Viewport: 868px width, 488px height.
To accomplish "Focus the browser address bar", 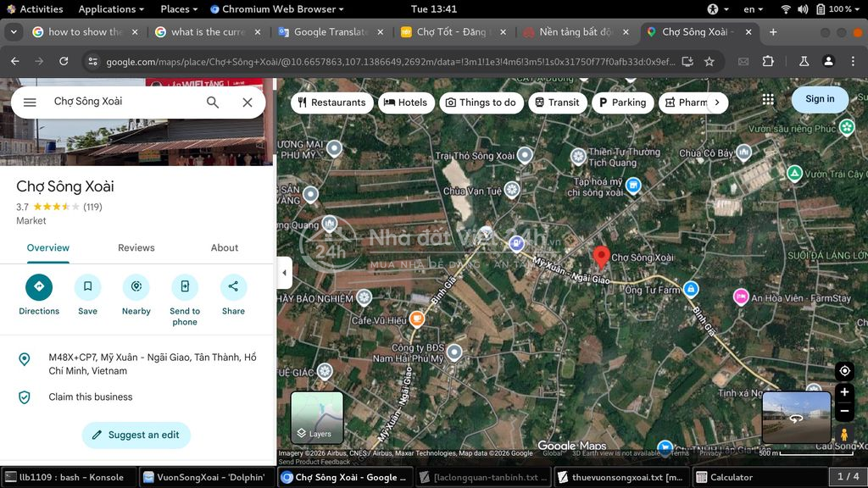I will click(390, 61).
